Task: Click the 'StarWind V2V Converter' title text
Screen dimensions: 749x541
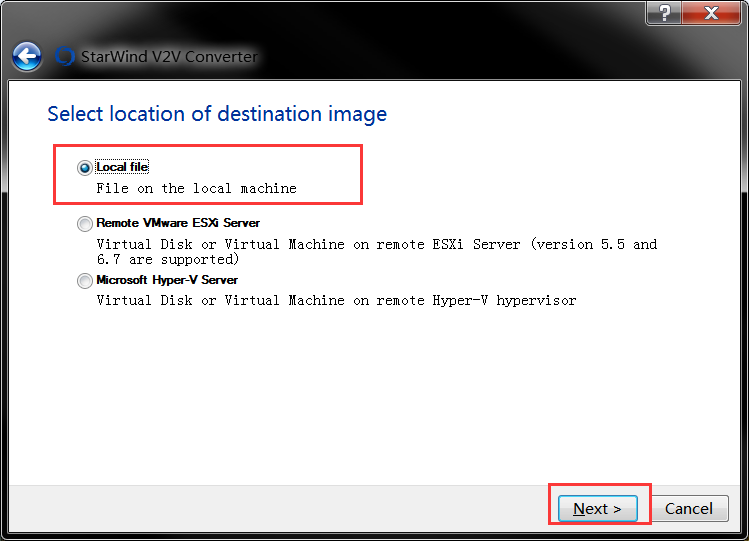Action: tap(169, 56)
